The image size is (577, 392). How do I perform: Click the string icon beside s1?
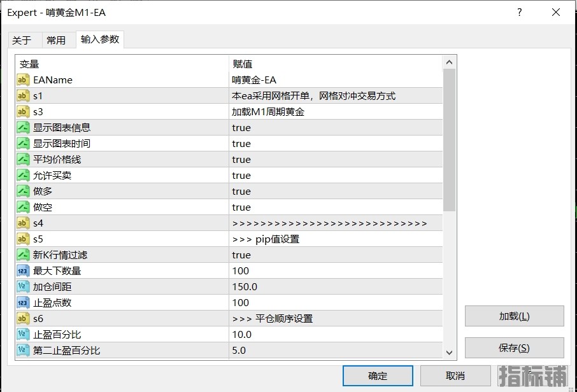pos(23,96)
